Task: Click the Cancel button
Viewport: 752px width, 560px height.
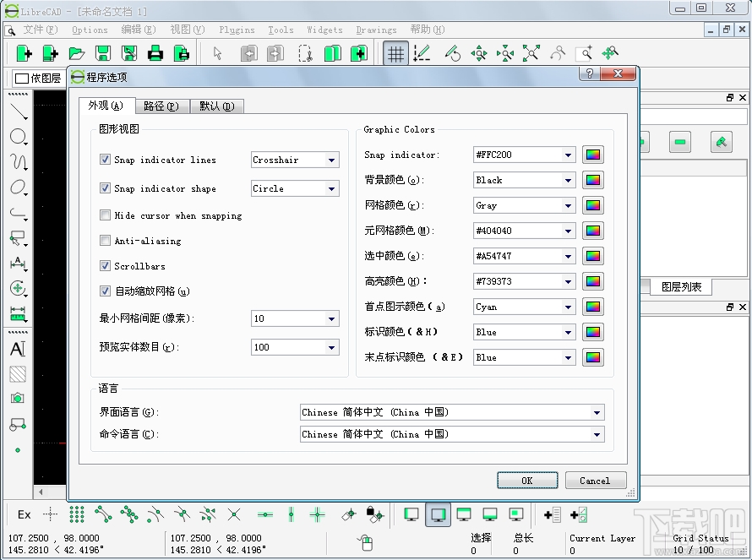Action: pos(595,481)
